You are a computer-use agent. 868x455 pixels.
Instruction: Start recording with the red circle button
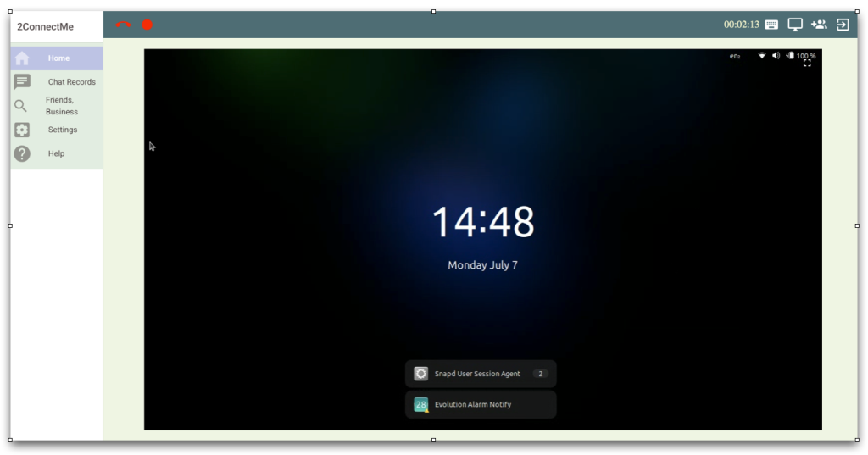(147, 25)
